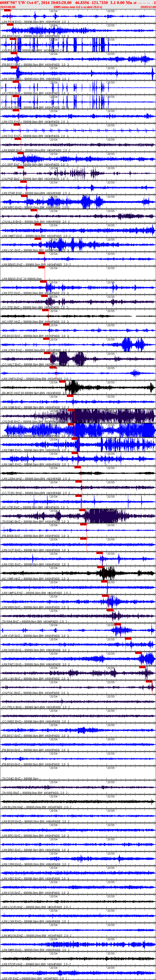Select the UW.LON.BHZ station label
Viewport: 156px width, 980px height.
coord(35,678)
